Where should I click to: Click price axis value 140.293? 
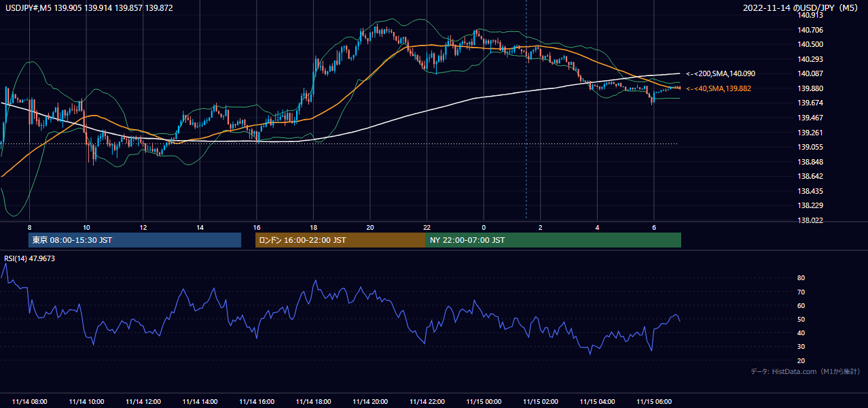pyautogui.click(x=811, y=59)
